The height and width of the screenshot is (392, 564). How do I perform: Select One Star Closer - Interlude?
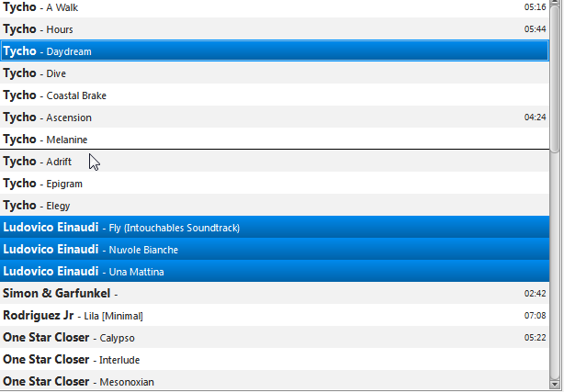click(275, 359)
